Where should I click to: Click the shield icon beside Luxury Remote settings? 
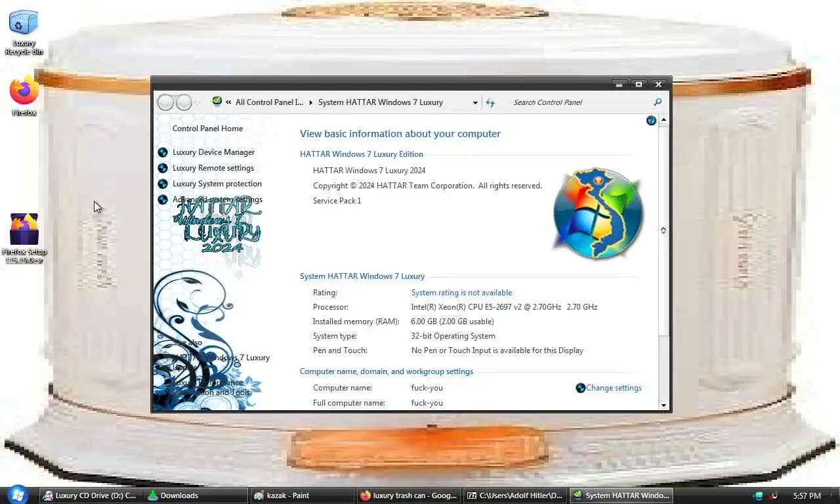coord(163,168)
